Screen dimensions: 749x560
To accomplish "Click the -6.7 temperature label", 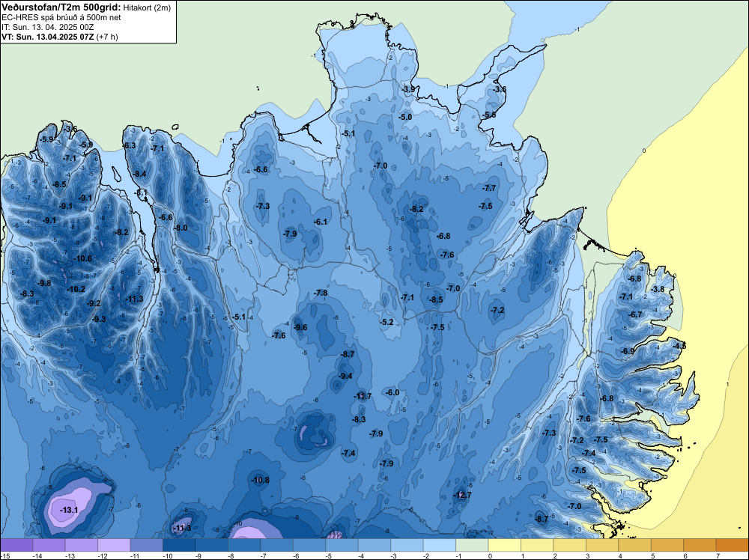I will [x=636, y=315].
